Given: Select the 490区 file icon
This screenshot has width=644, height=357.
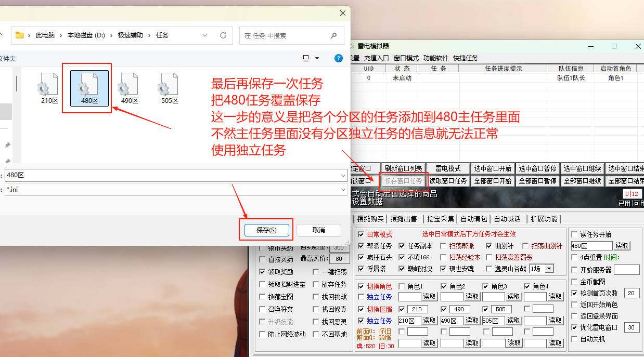Looking at the screenshot, I should (x=130, y=88).
